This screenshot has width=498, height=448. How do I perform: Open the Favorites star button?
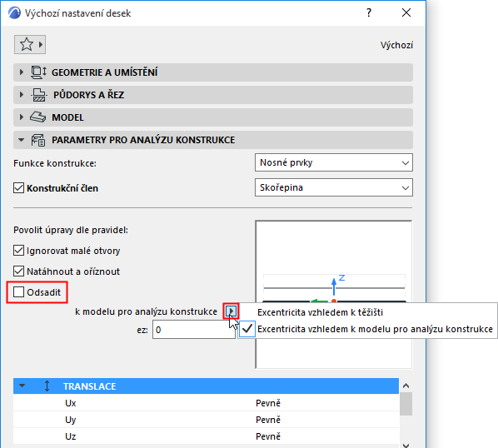(x=30, y=44)
